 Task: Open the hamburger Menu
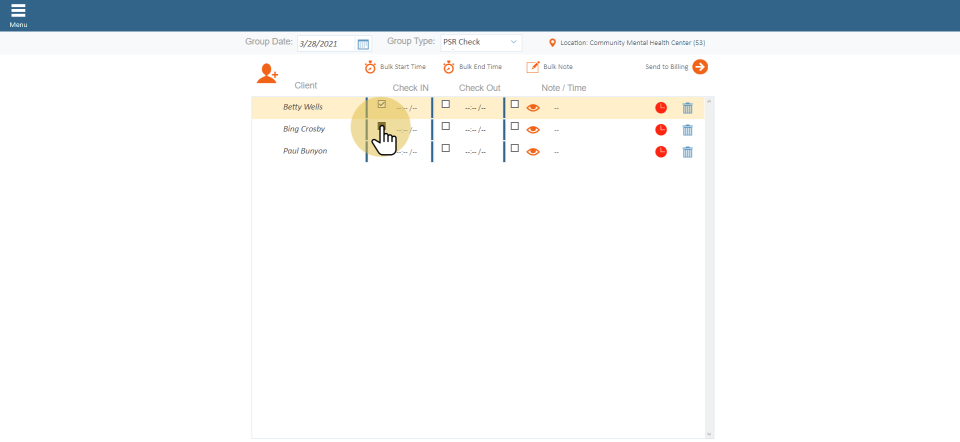click(x=18, y=14)
